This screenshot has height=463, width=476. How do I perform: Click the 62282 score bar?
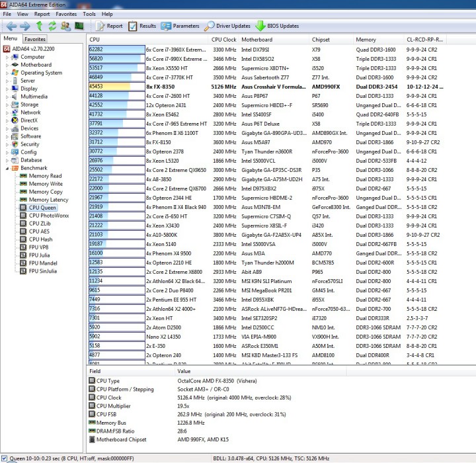click(x=117, y=50)
